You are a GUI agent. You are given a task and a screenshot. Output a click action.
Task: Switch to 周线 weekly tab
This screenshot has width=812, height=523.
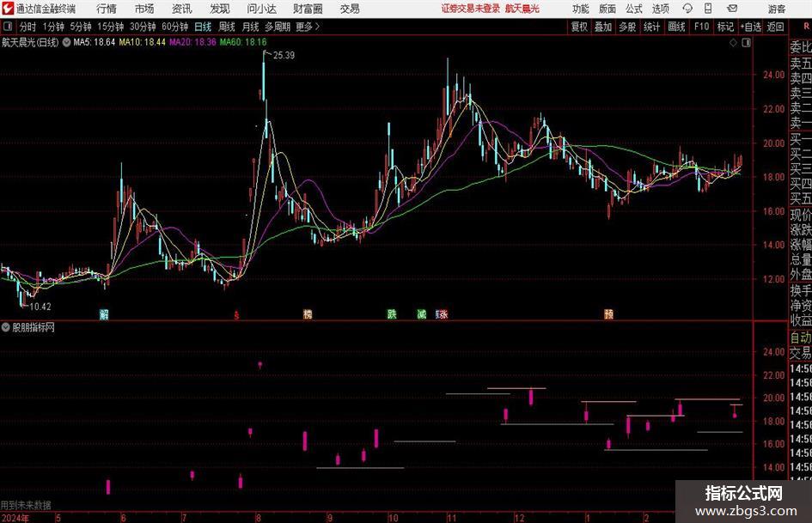227,27
